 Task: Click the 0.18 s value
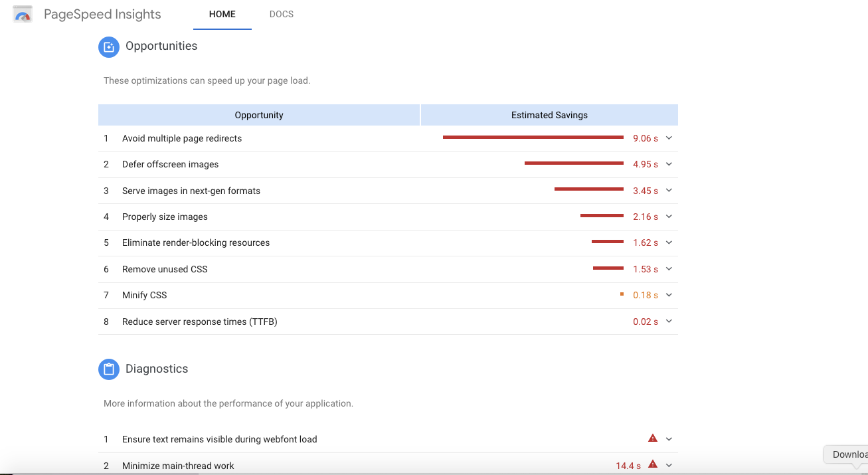point(646,295)
